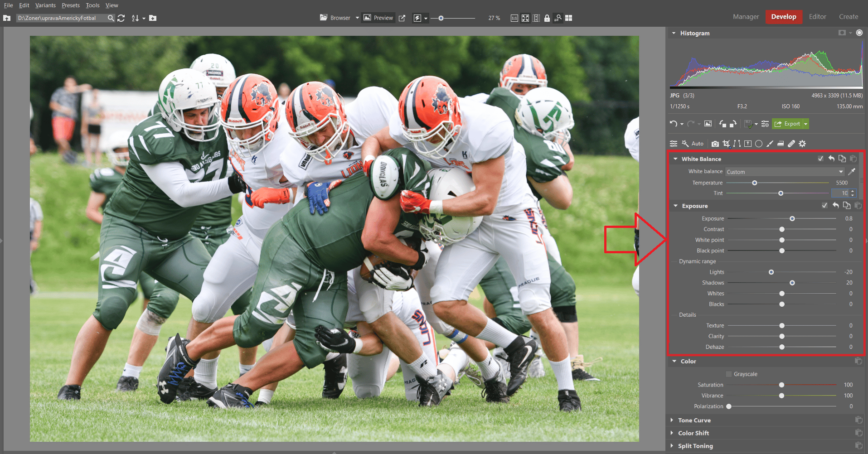Click the camera icon in tool row
This screenshot has height=454, width=868.
click(715, 144)
